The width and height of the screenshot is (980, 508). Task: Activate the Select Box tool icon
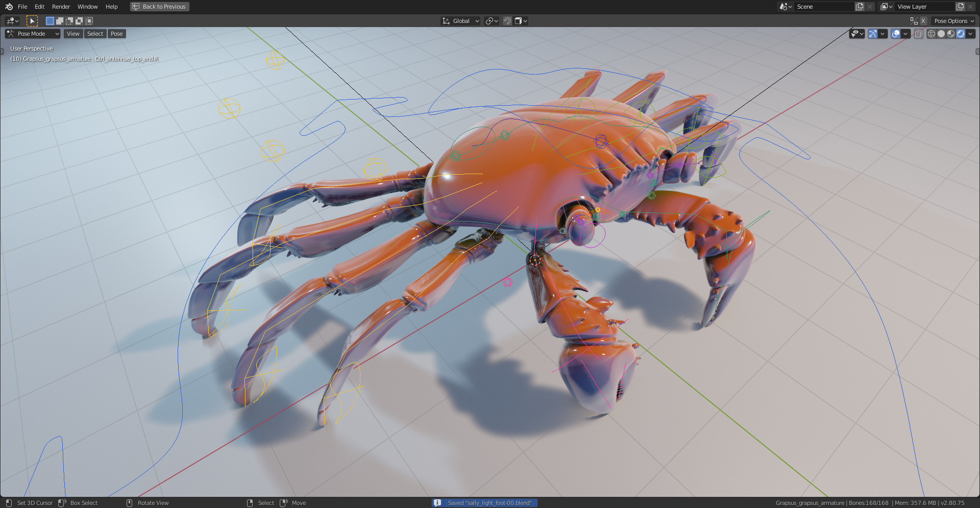point(32,21)
